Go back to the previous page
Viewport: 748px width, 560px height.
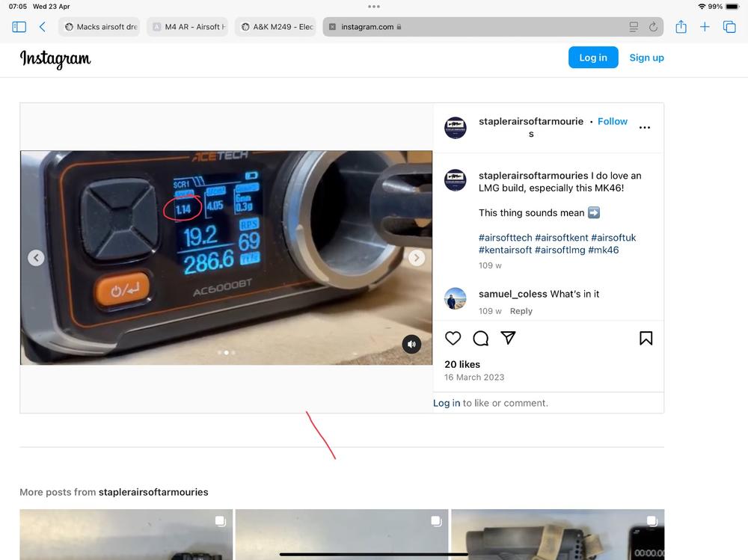point(43,27)
